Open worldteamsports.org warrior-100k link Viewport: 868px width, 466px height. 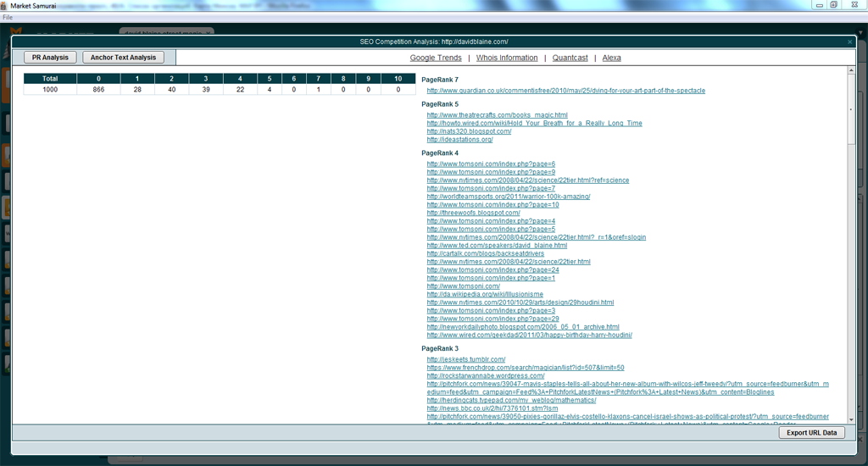[x=509, y=197]
